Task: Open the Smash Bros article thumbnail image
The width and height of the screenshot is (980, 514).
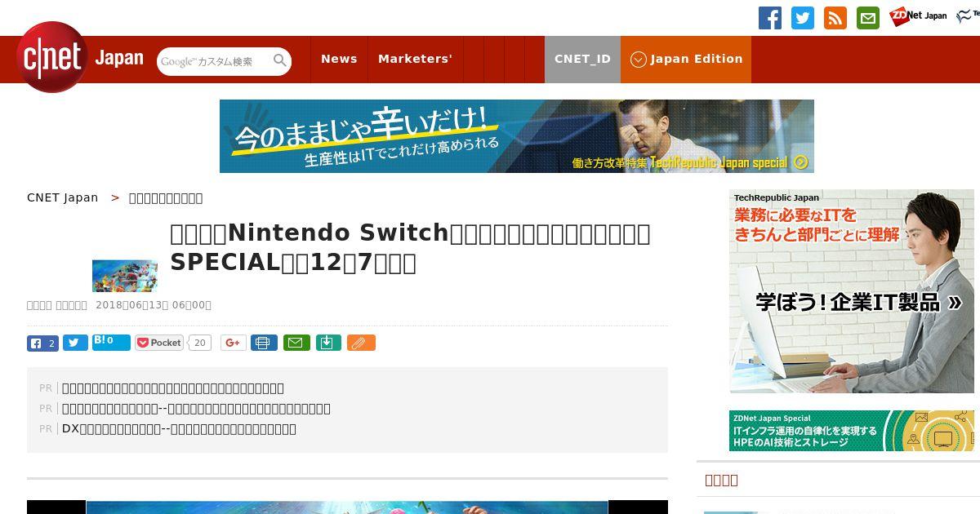Action: pos(125,276)
